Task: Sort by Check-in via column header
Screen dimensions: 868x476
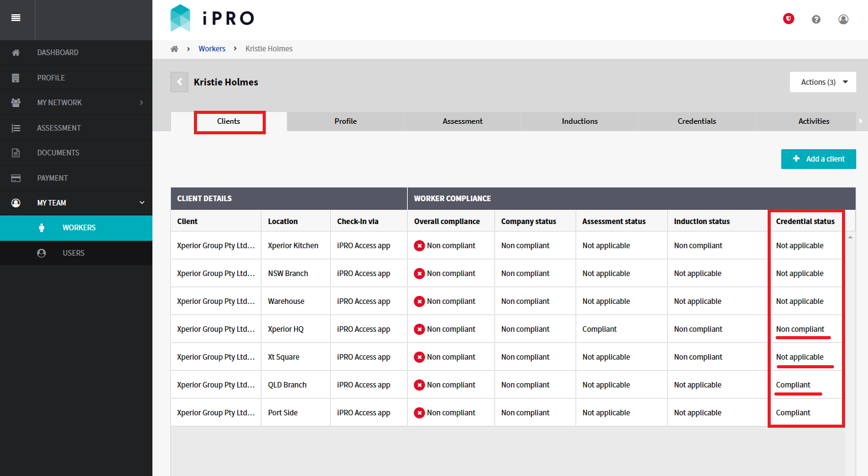Action: pos(369,221)
